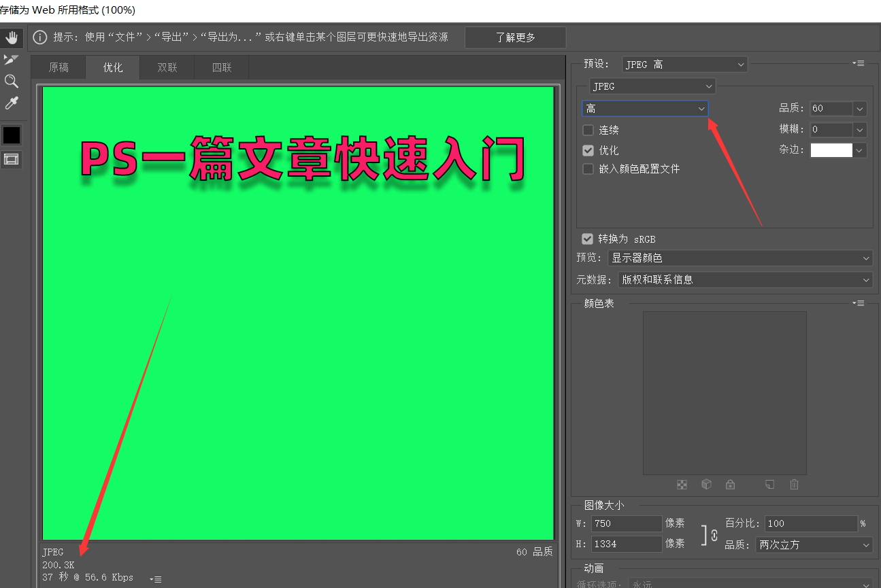Screen dimensions: 881x588
Task: Enable the 连续 checkbox
Action: point(588,130)
